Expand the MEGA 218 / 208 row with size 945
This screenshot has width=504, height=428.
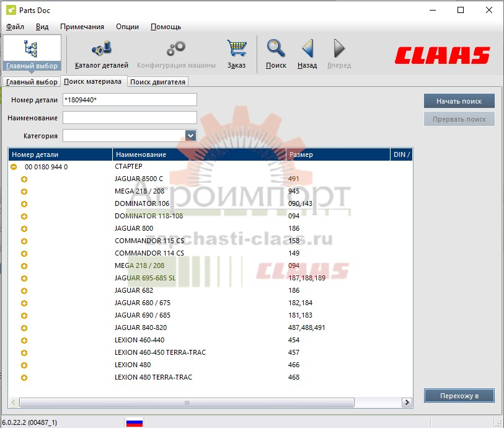(24, 192)
